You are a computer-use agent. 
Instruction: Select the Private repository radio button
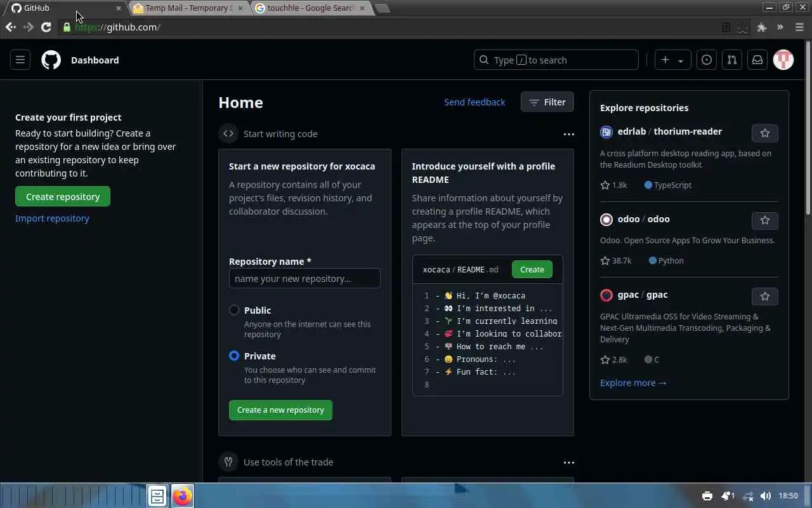234,356
